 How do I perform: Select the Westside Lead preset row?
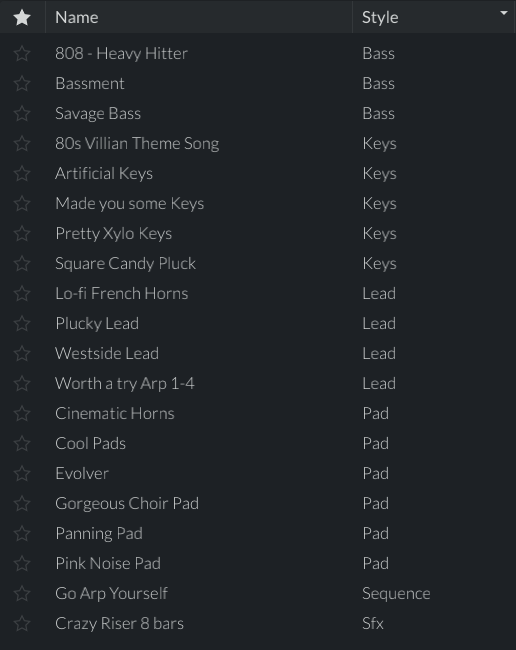pos(258,353)
